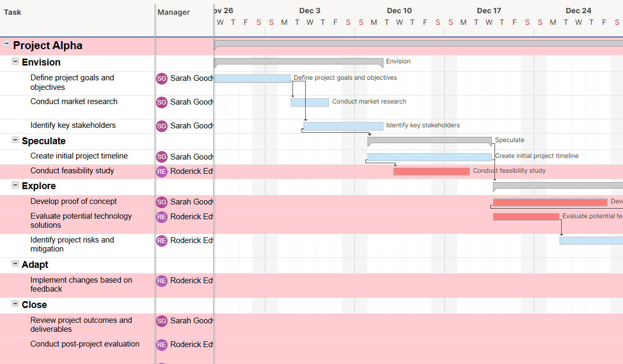The height and width of the screenshot is (364, 623).
Task: Click Roderick's avatar on Conduct feasibility study
Action: pos(161,172)
